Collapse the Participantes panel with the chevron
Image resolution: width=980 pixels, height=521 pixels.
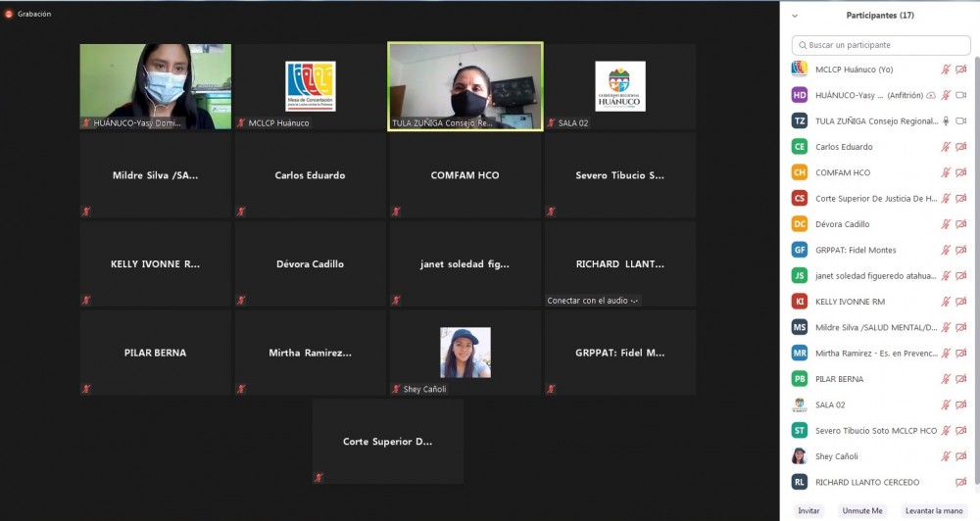point(795,16)
